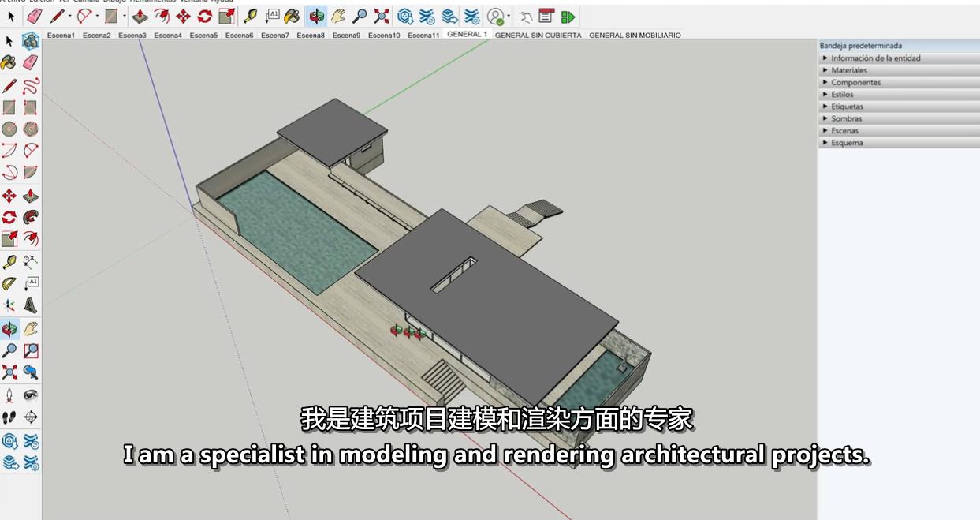Switch to the Escena4 scene tab
This screenshot has height=520, width=980.
coord(168,36)
